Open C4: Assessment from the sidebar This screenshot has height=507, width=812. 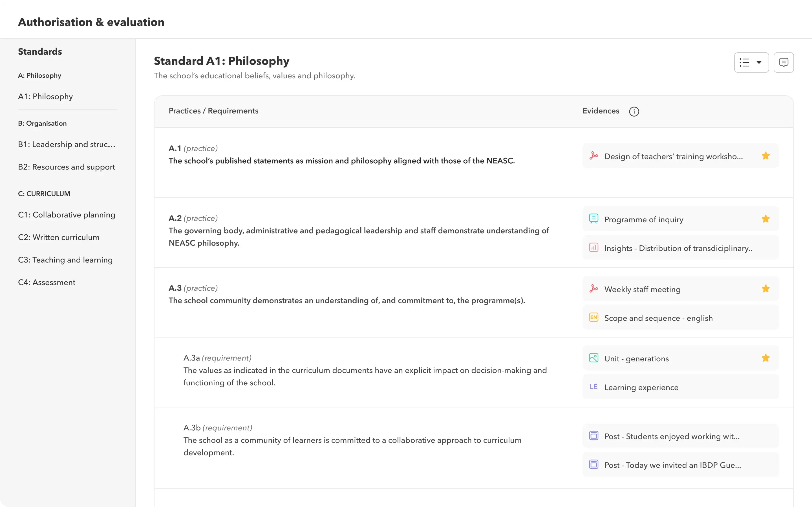point(47,282)
